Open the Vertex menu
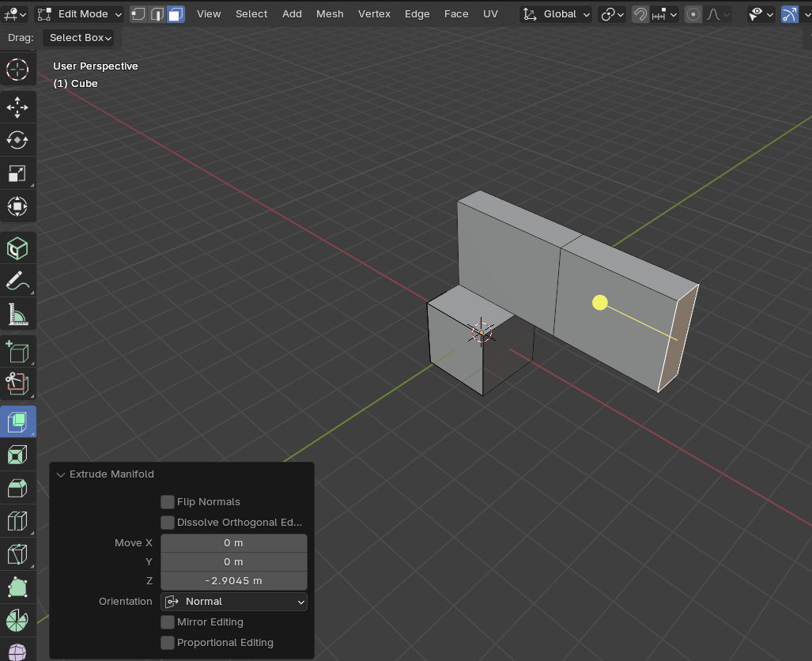Image resolution: width=812 pixels, height=661 pixels. coord(374,14)
